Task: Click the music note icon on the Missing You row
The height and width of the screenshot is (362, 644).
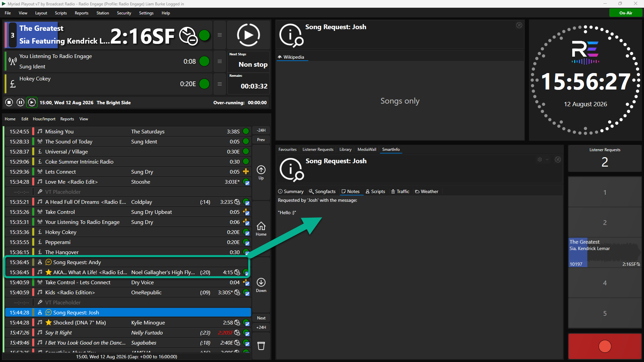Action: (40, 131)
